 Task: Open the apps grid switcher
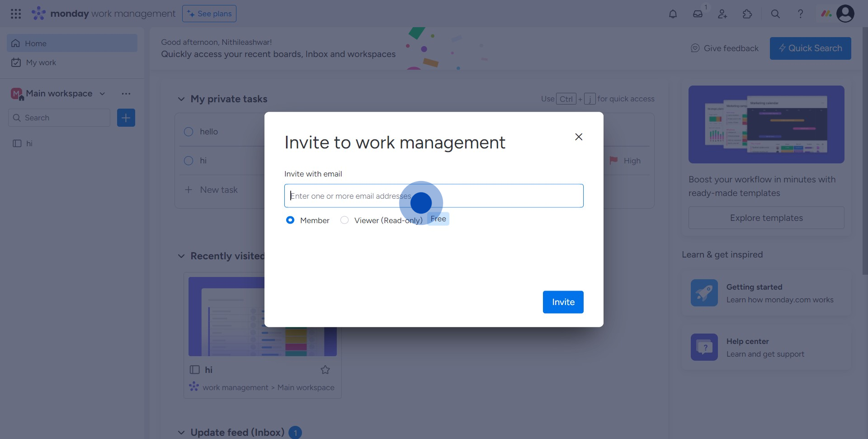coord(16,14)
